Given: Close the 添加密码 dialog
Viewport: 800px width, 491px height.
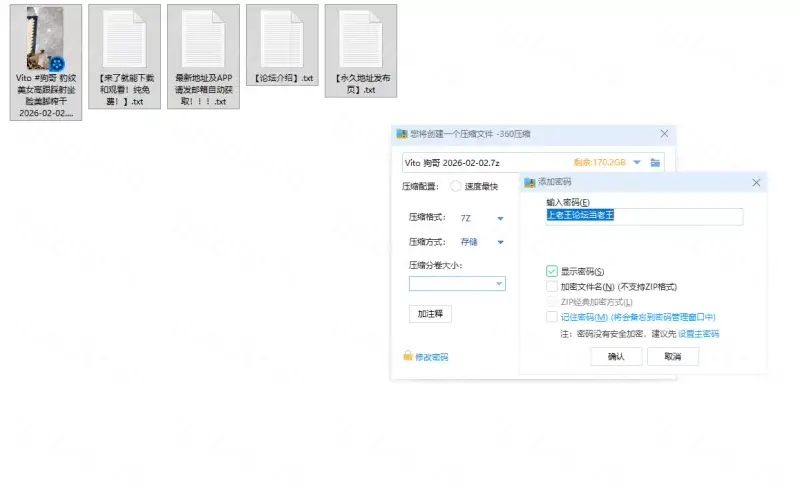Looking at the screenshot, I should point(756,183).
